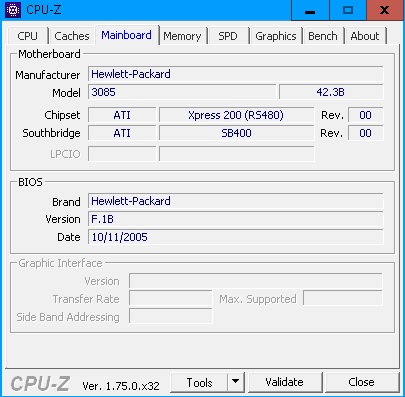Go to the SPD tab
This screenshot has width=405, height=397.
228,36
